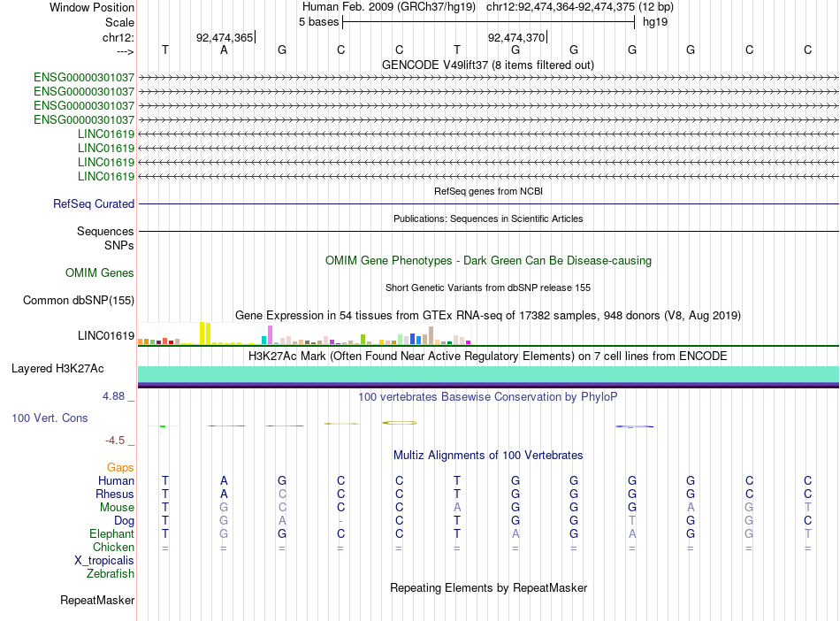Click the 92,474,370 position marker
The height and width of the screenshot is (621, 840).
coord(515,37)
